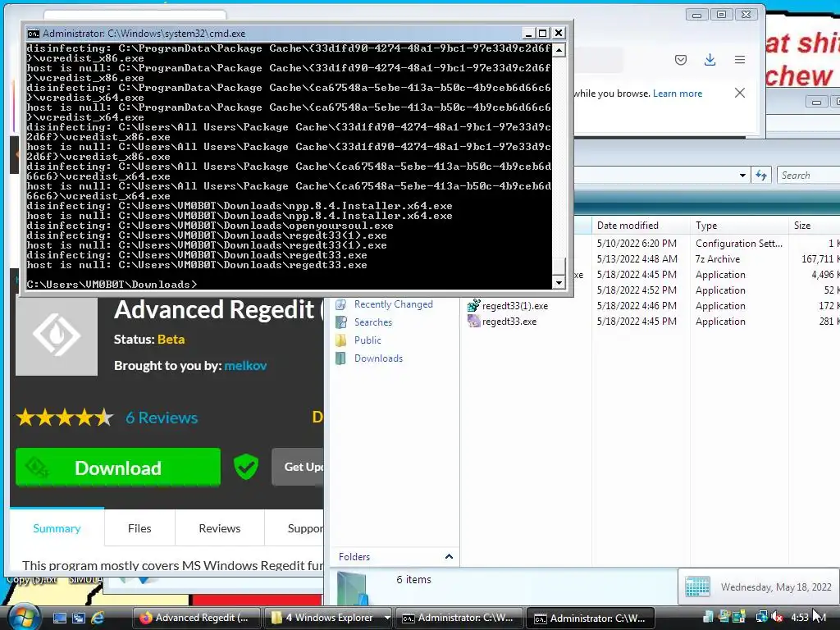Screen dimensions: 840x630
Task: Click the Explorer refresh arrows button
Action: [761, 176]
